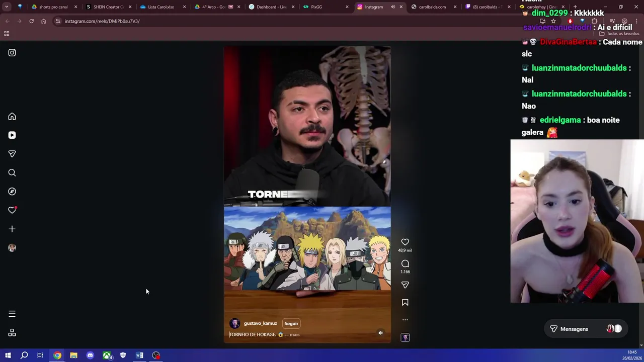The image size is (644, 362).
Task: Click browser reload button
Action: 31,21
